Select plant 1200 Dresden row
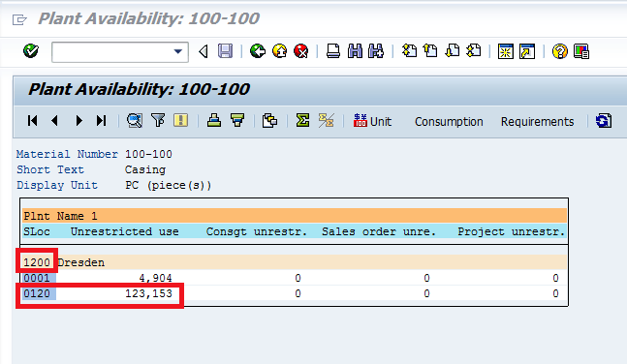 point(295,262)
